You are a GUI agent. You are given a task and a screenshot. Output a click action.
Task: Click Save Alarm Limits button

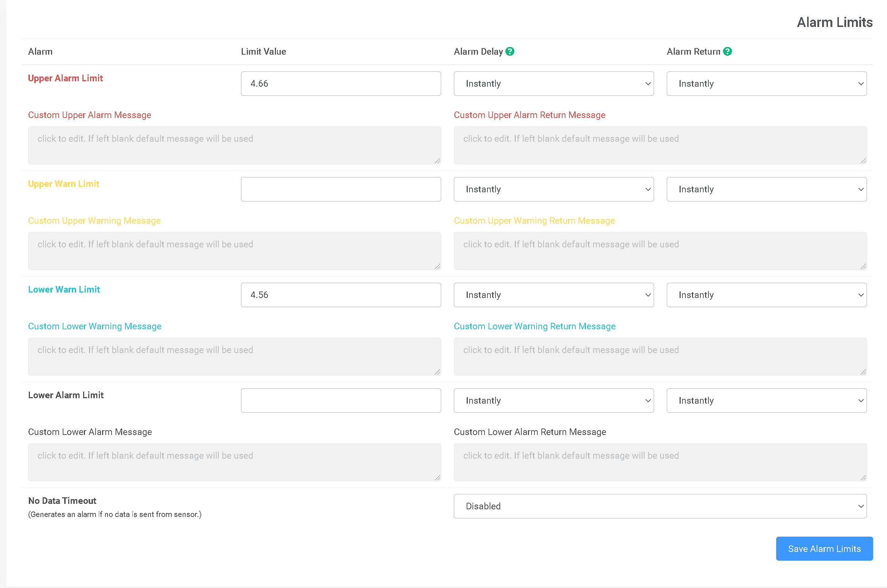click(x=824, y=549)
